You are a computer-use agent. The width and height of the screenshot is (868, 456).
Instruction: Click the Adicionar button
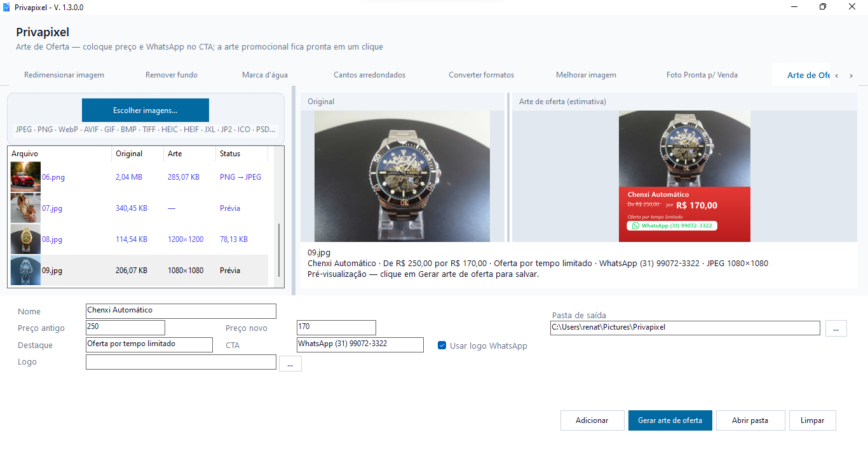click(x=592, y=420)
